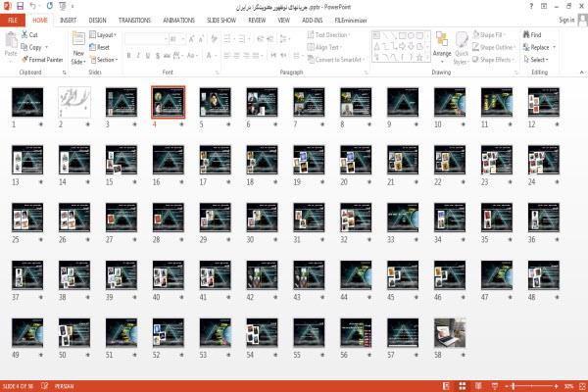
Task: Toggle Italic formatting
Action: 138,56
